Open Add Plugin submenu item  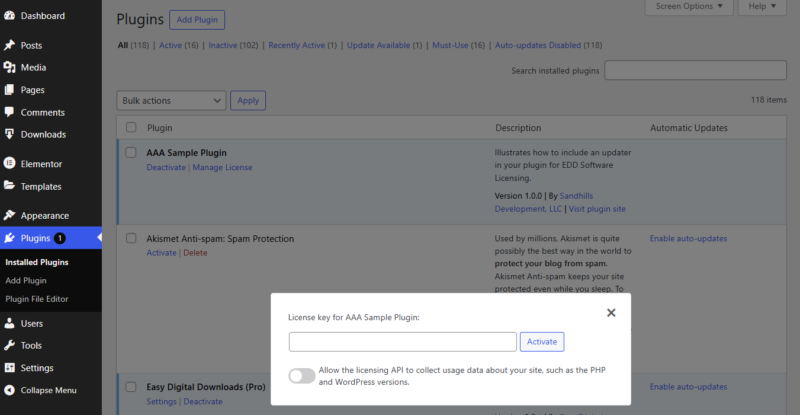click(x=26, y=280)
